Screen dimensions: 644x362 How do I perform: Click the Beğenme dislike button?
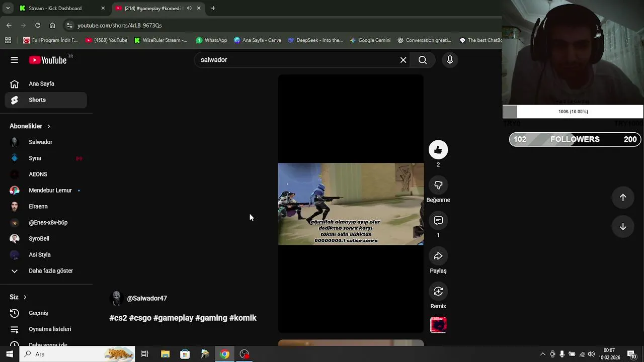tap(438, 186)
